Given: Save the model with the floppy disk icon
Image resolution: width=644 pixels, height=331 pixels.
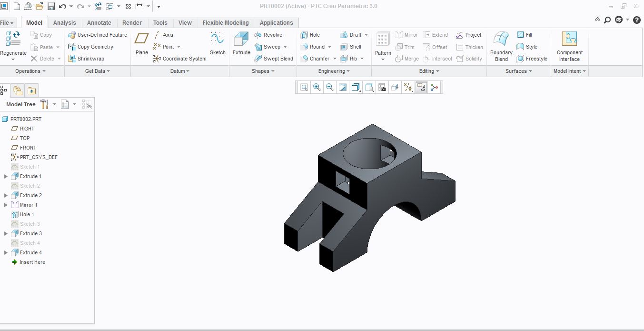Looking at the screenshot, I should [51, 6].
